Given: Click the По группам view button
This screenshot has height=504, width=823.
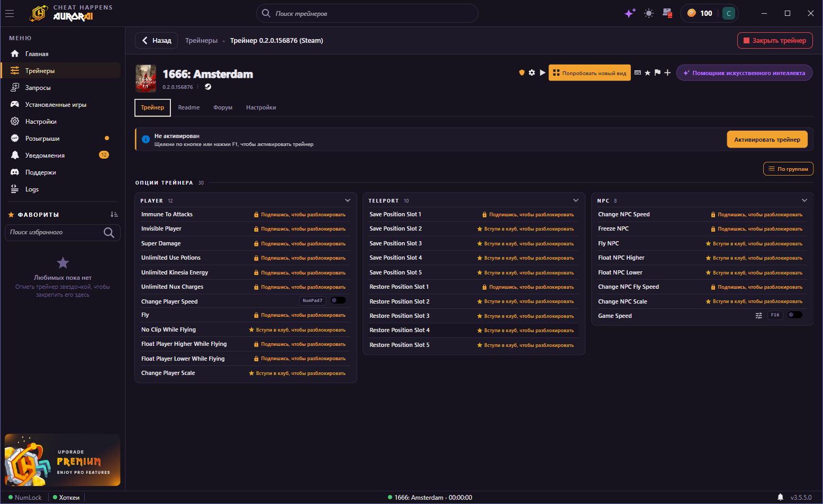Looking at the screenshot, I should pyautogui.click(x=788, y=169).
